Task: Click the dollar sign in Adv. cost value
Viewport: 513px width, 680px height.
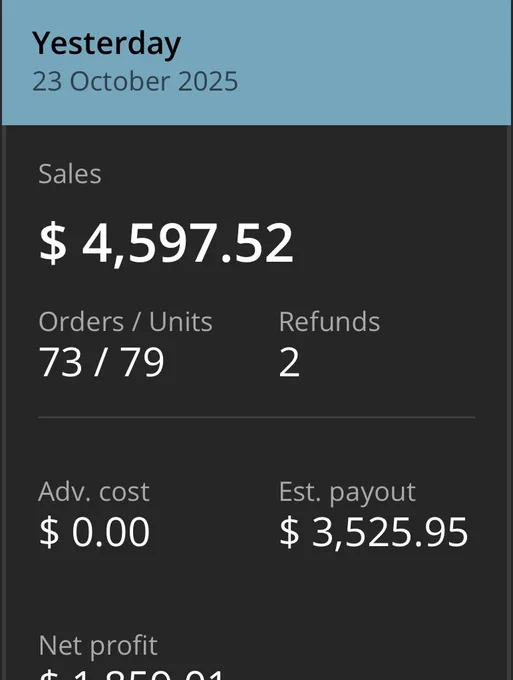Action: (x=49, y=532)
